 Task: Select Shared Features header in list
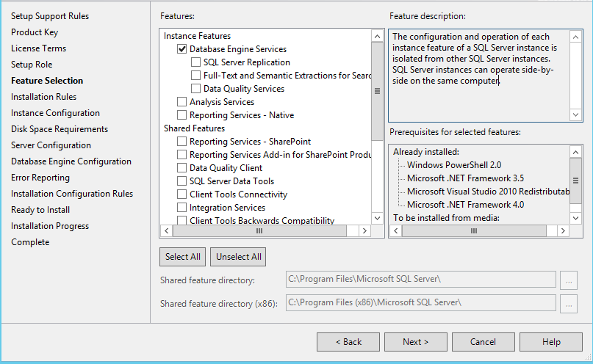tap(195, 128)
